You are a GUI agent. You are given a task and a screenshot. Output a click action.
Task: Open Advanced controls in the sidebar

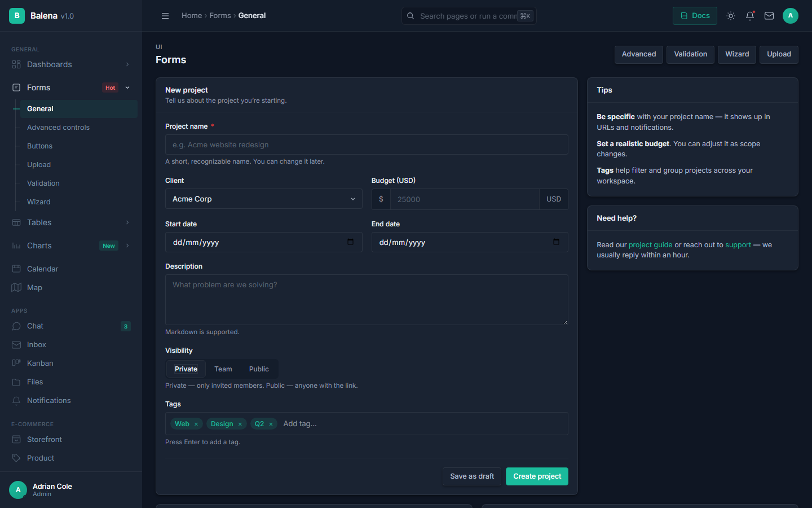click(79, 128)
